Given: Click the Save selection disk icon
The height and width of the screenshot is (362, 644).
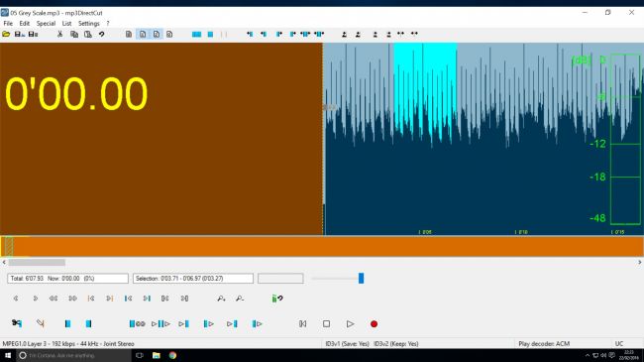Looking at the screenshot, I should pos(19,34).
